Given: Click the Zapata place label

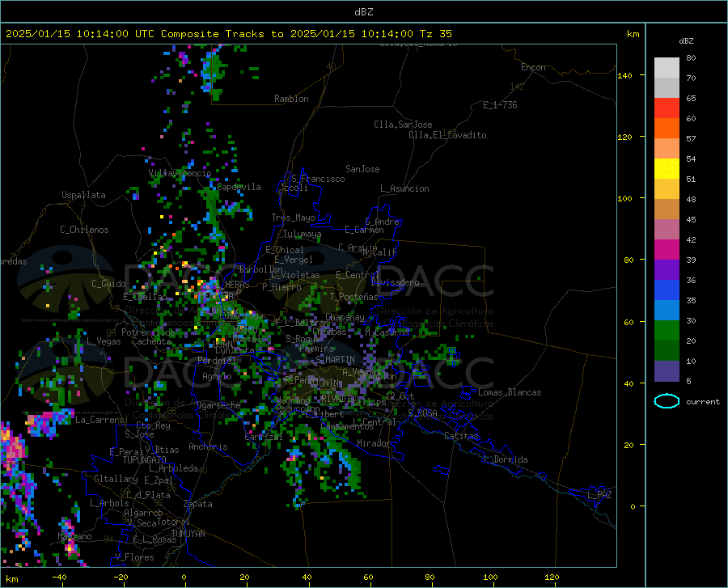Looking at the screenshot, I should pyautogui.click(x=198, y=504).
